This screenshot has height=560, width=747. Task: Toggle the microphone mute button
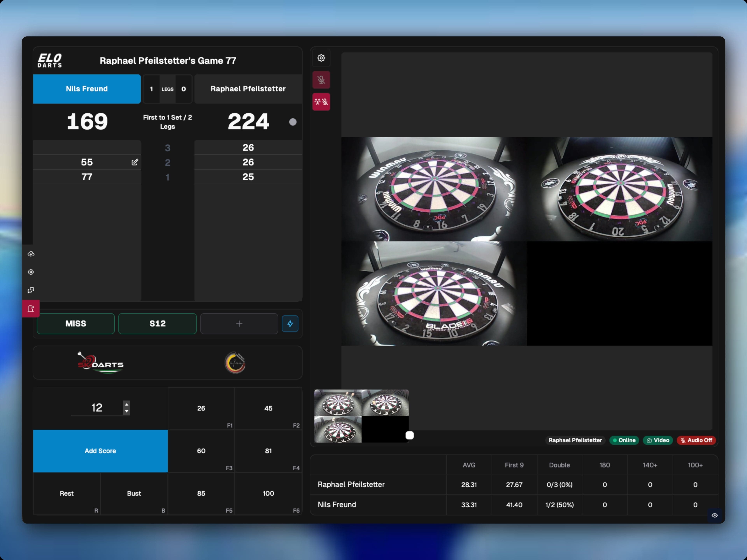coord(321,80)
